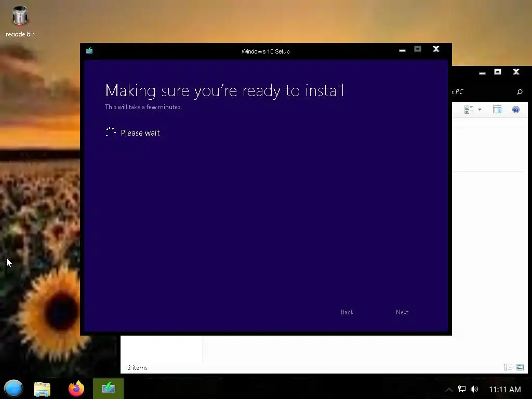Click the '2 items' status bar text
Screen dimensions: 532x399
[x=137, y=368]
